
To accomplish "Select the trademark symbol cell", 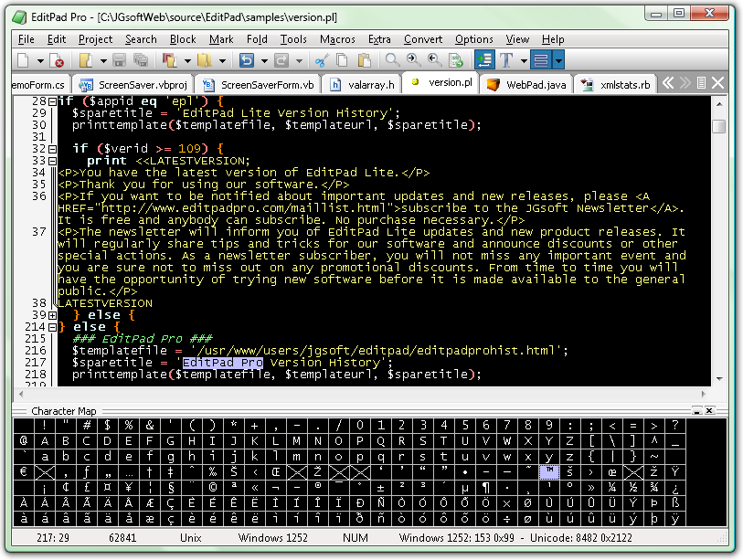I will 549,472.
